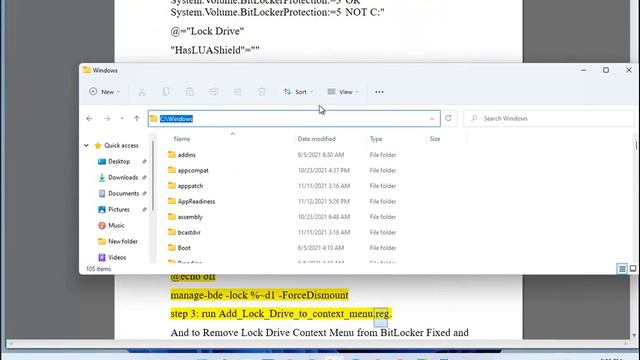The width and height of the screenshot is (640, 360).
Task: Select the AppReadiness folder
Action: tap(196, 201)
